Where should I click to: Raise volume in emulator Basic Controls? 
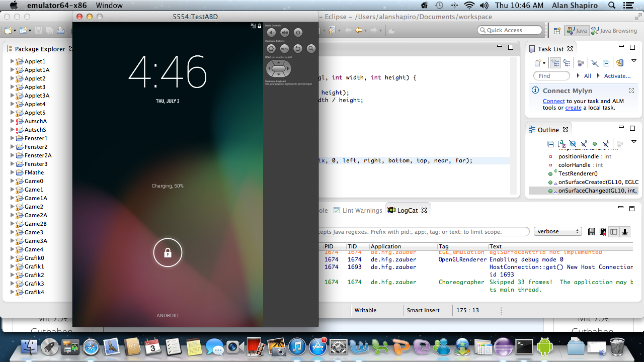pos(285,33)
